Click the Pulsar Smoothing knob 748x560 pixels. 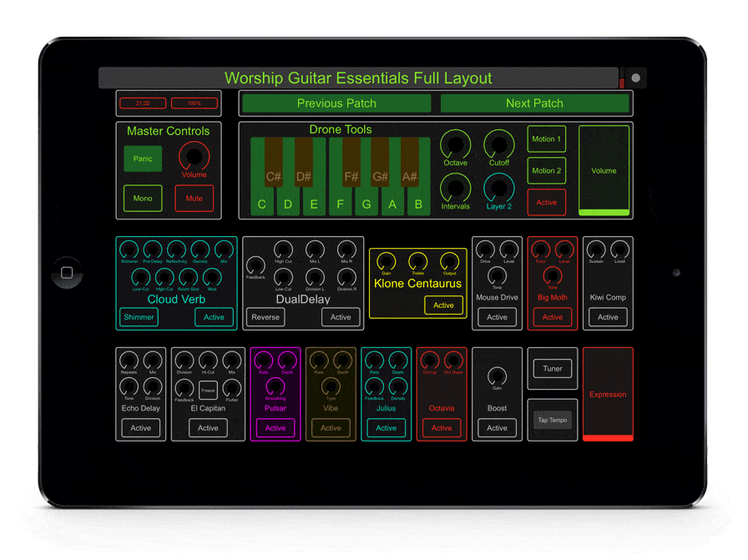tap(275, 386)
